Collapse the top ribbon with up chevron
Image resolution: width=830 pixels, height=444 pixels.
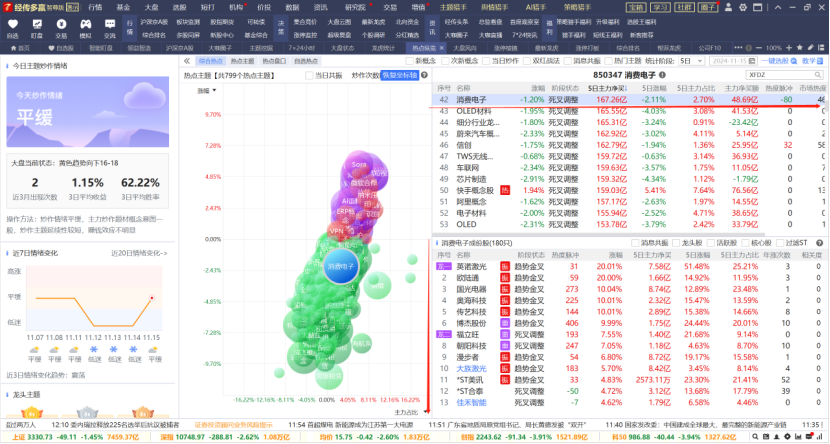pos(778,7)
